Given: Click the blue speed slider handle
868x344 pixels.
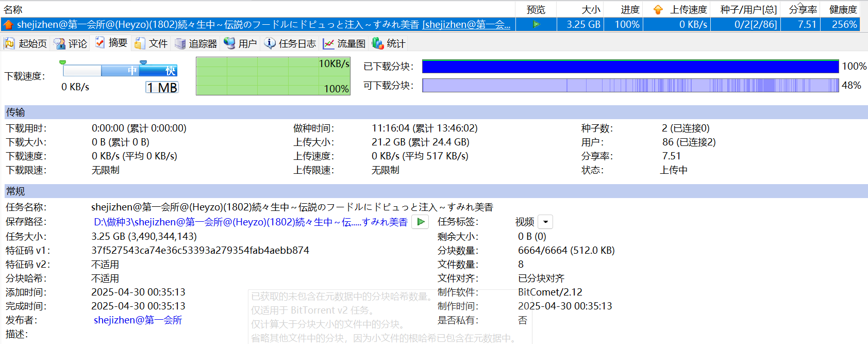Looking at the screenshot, I should click(143, 62).
